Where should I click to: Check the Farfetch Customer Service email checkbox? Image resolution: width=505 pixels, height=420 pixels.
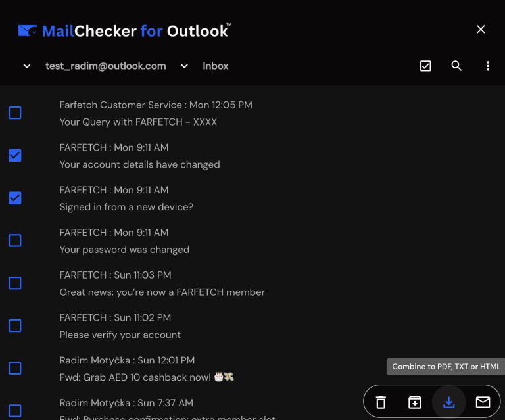pyautogui.click(x=15, y=113)
